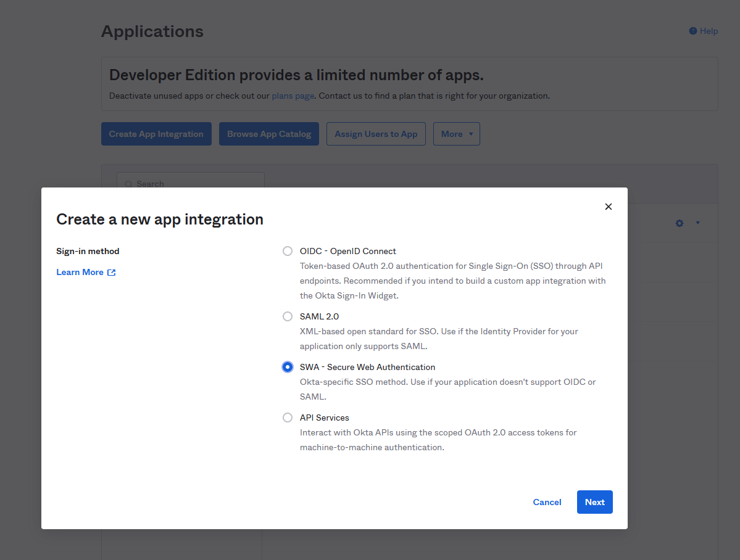
Task: Click the Next button
Action: (x=594, y=502)
